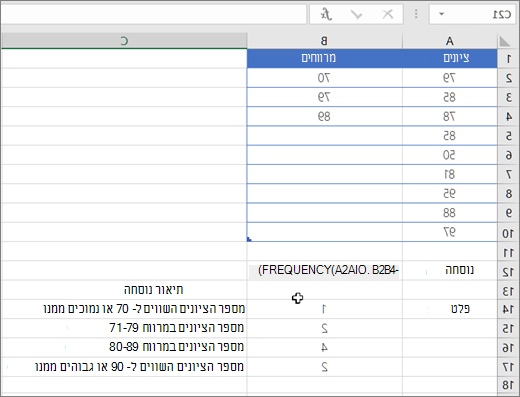The height and width of the screenshot is (397, 520).
Task: Click the Enter checkmark in formula bar
Action: coord(356,14)
